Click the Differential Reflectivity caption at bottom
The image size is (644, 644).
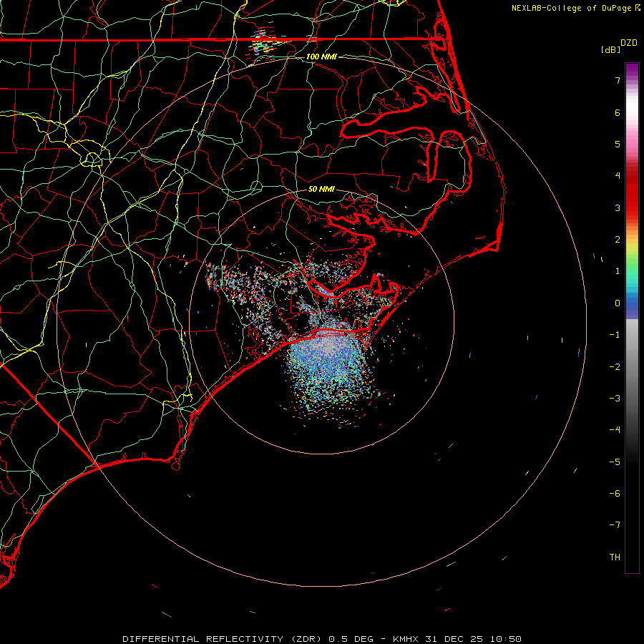[x=322, y=639]
